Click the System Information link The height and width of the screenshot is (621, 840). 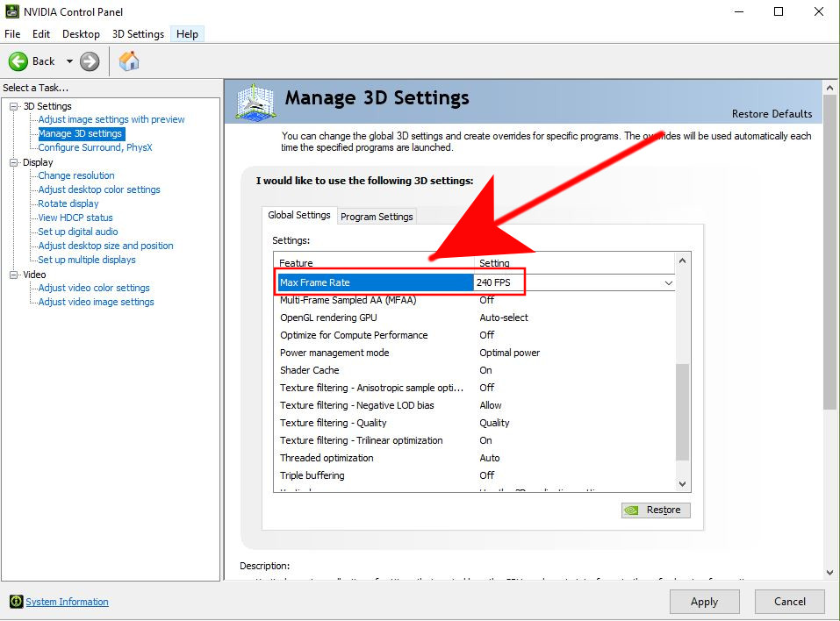(x=67, y=602)
